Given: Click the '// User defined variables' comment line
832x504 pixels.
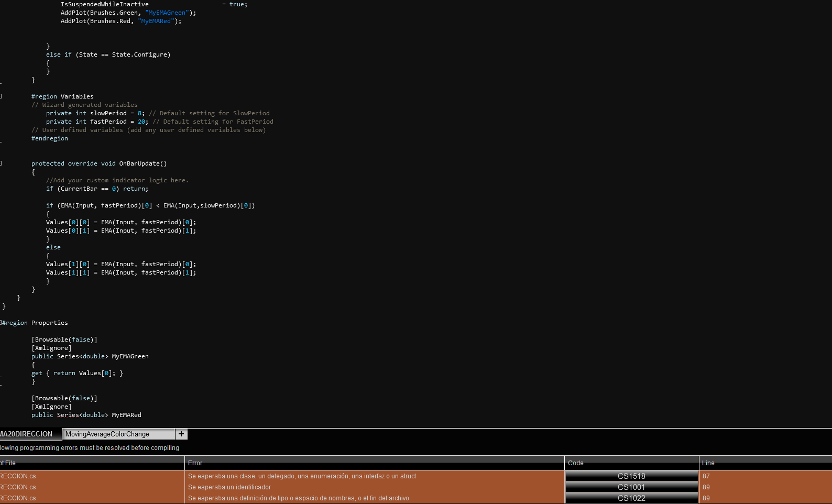Looking at the screenshot, I should point(149,130).
